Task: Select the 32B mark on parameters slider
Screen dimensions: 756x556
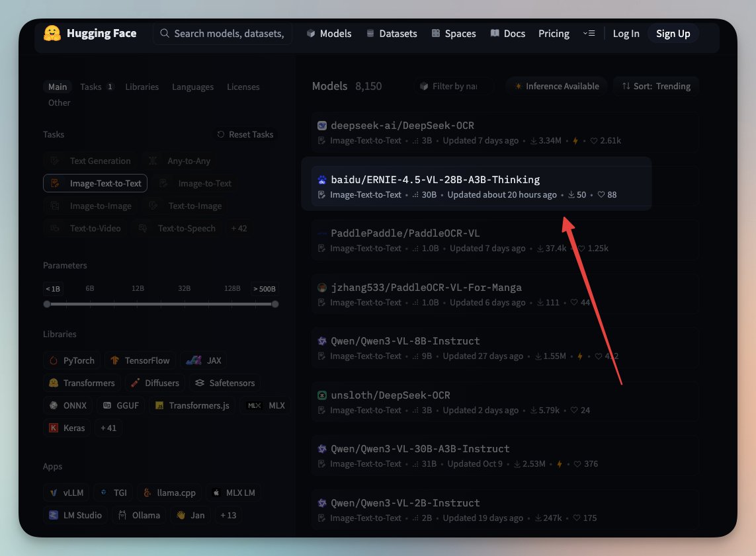Action: [x=184, y=289]
